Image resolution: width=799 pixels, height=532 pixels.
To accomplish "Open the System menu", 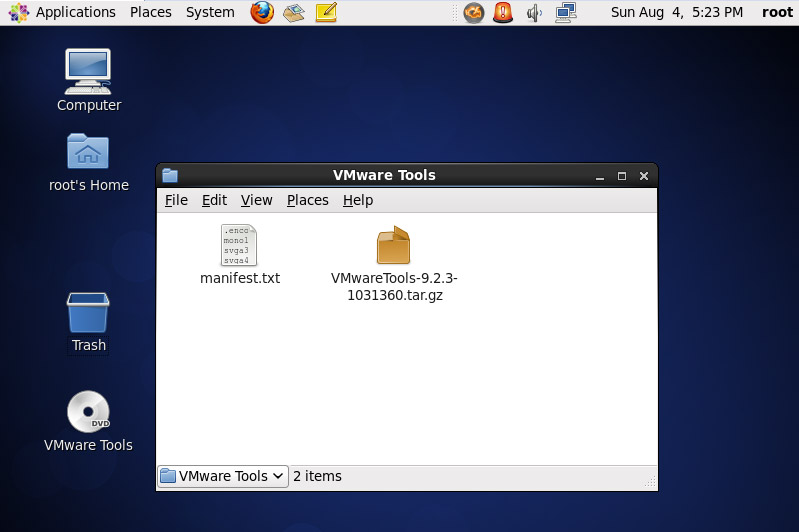I will (210, 12).
